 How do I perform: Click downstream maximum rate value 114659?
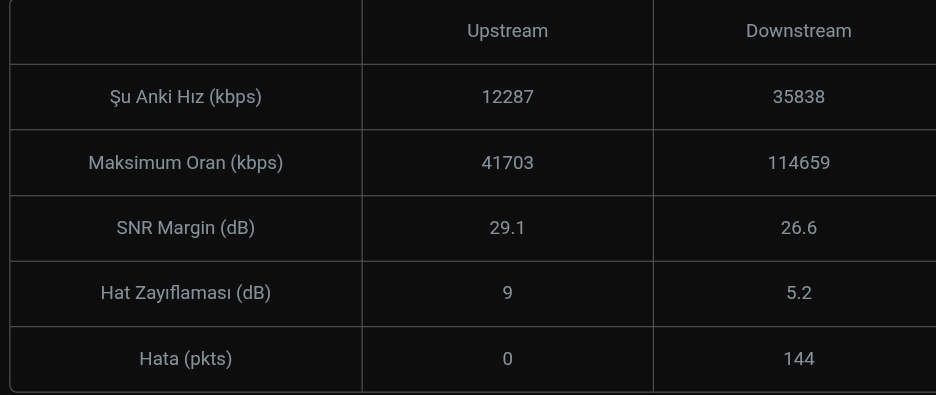[x=799, y=162]
